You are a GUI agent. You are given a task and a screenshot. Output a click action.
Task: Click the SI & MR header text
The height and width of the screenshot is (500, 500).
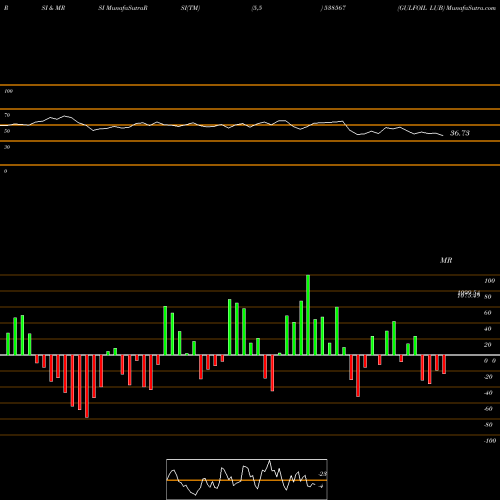(x=53, y=8)
